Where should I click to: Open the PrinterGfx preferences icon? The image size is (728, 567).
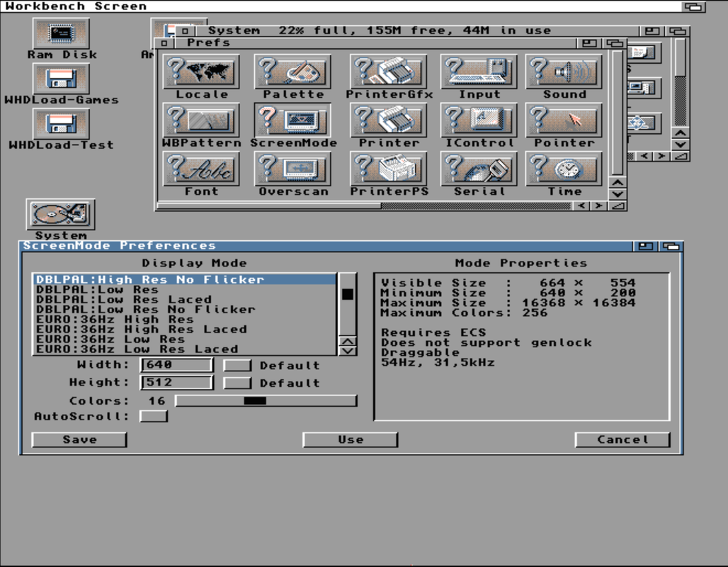click(389, 71)
